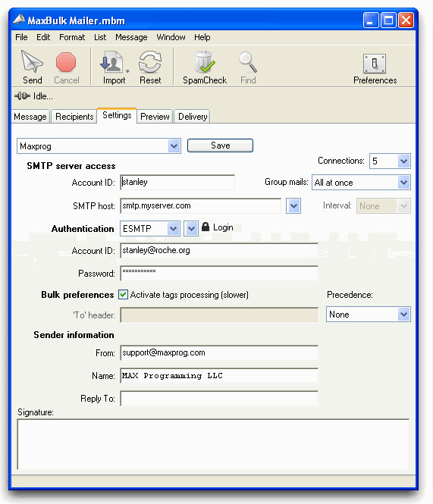Viewport: 433px width, 504px height.
Task: Open the Message menu
Action: point(131,37)
